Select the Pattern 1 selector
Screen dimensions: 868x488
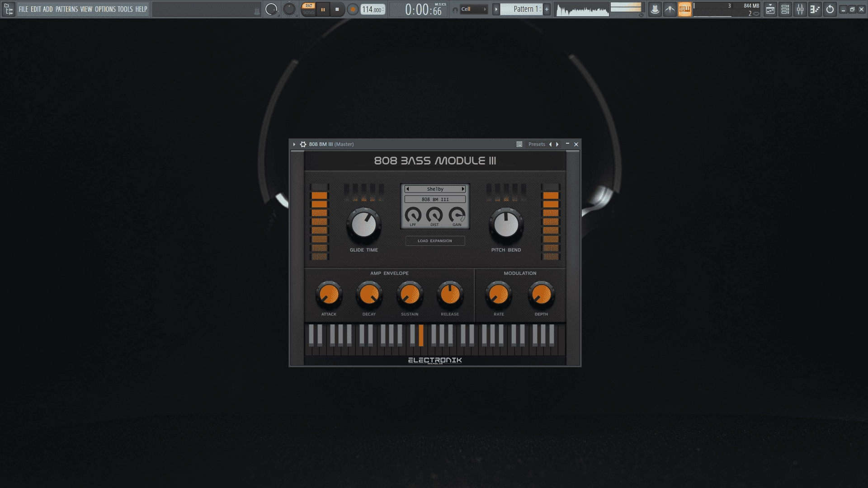click(522, 9)
